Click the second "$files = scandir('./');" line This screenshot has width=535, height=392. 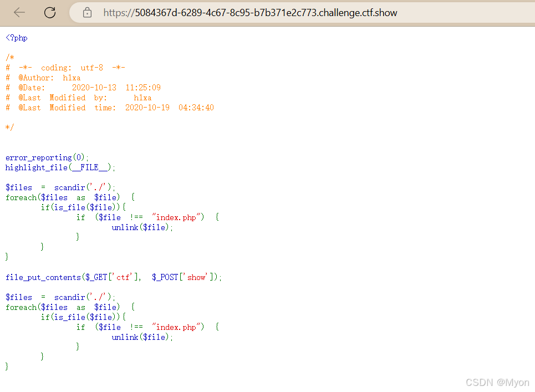60,298
